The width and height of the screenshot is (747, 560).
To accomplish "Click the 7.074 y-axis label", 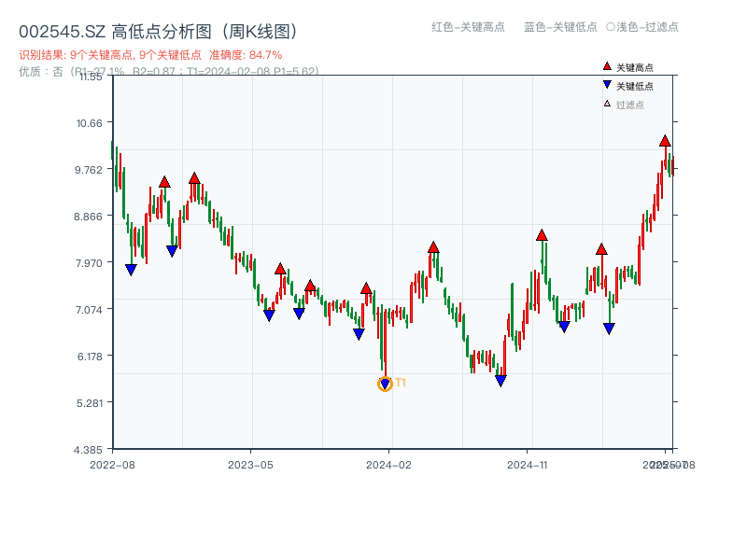I will tap(89, 310).
